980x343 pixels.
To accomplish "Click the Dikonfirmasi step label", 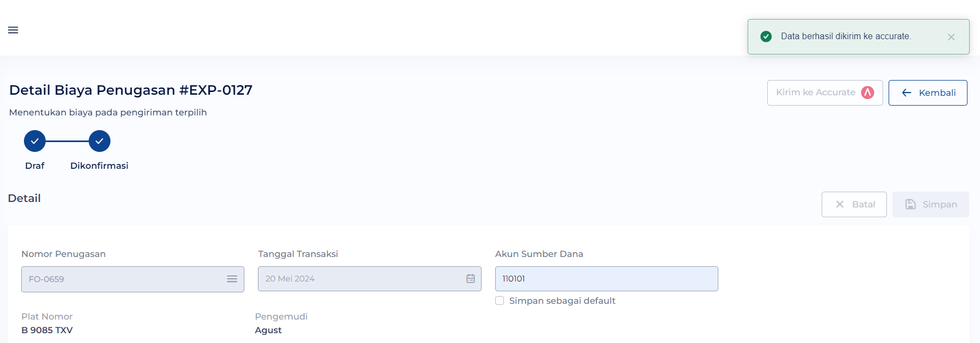I will pos(100,166).
